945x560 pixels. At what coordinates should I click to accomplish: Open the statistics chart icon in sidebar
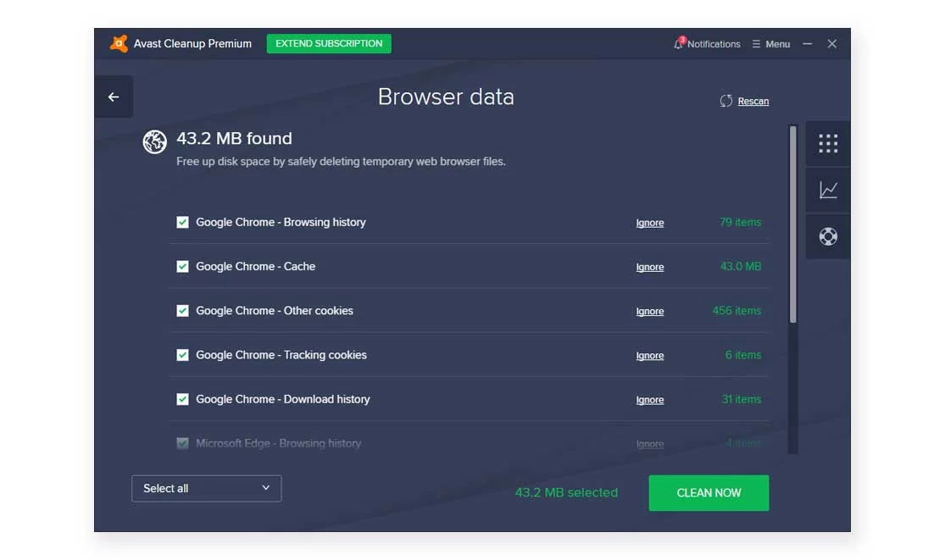(828, 190)
